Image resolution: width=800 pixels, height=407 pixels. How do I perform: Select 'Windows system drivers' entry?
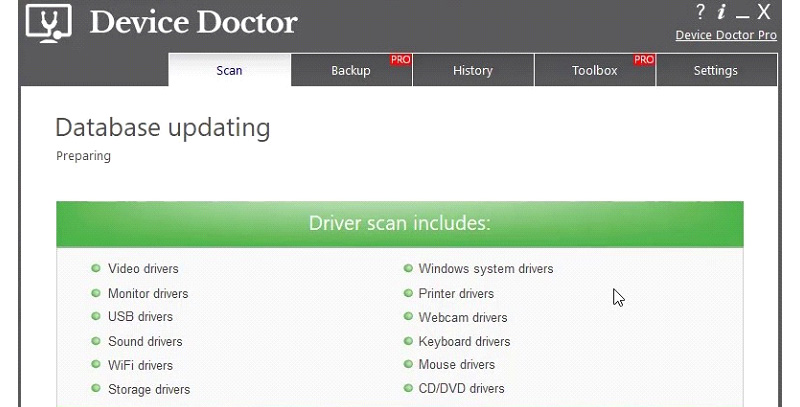click(486, 269)
